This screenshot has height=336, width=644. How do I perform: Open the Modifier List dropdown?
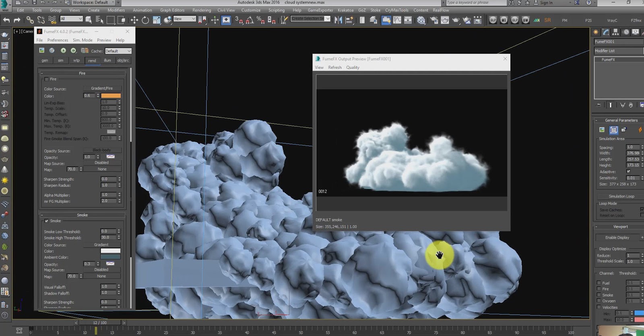619,51
